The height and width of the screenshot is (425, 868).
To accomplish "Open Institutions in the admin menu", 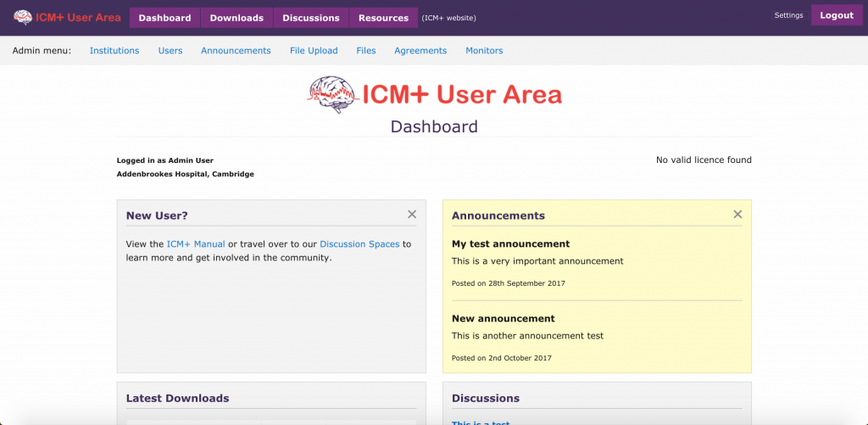I will (114, 51).
